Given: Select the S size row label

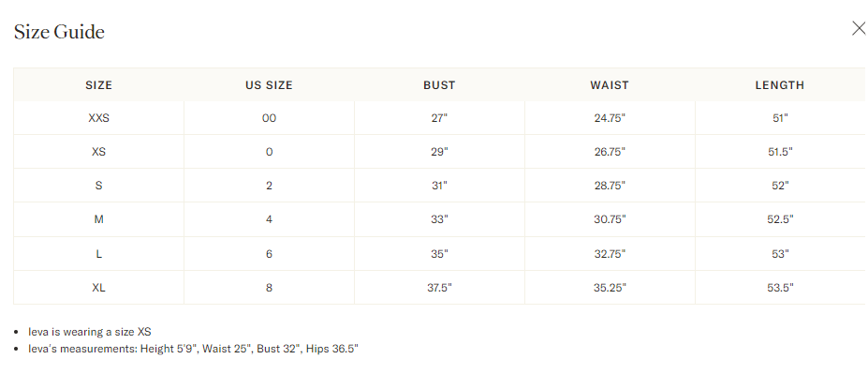Looking at the screenshot, I should 98,186.
